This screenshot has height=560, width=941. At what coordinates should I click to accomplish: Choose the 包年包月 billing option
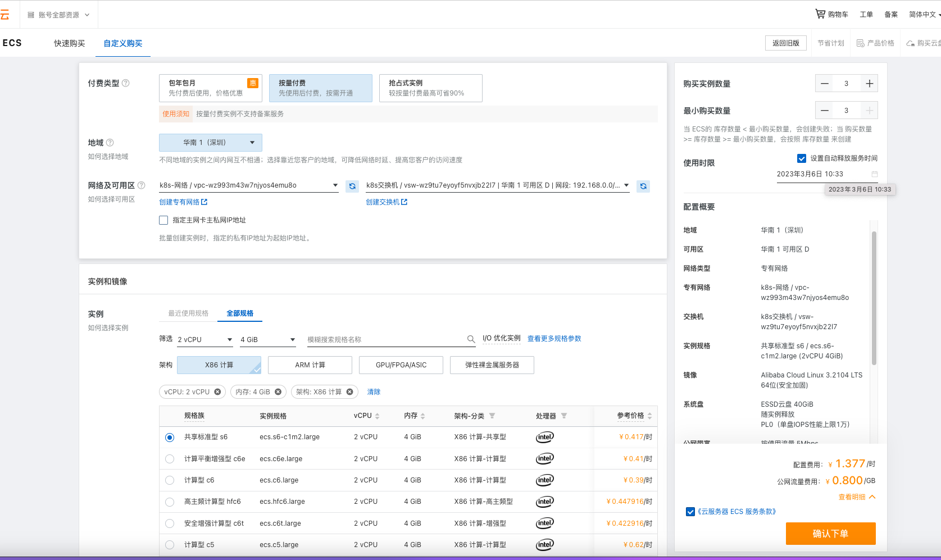click(211, 88)
